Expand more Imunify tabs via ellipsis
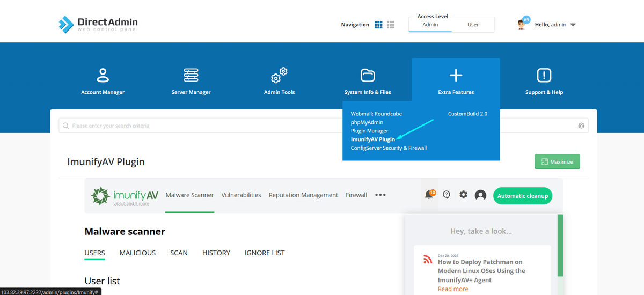This screenshot has width=644, height=295. click(380, 195)
